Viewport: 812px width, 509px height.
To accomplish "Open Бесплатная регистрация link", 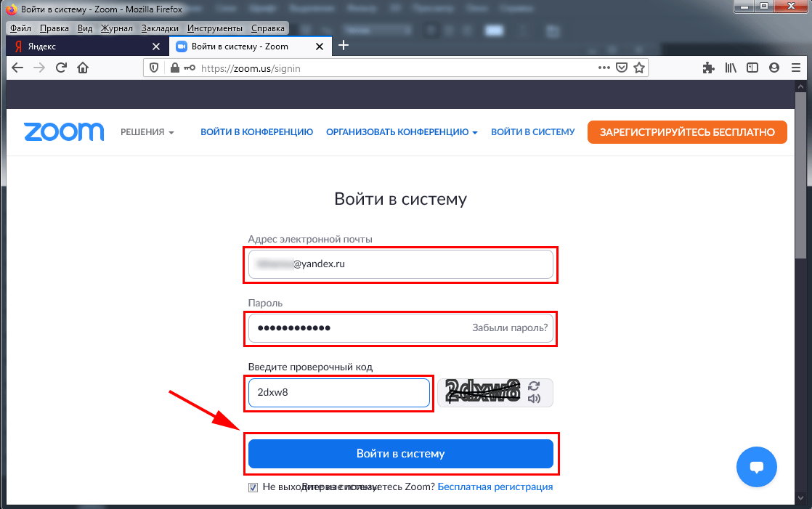I will [495, 486].
